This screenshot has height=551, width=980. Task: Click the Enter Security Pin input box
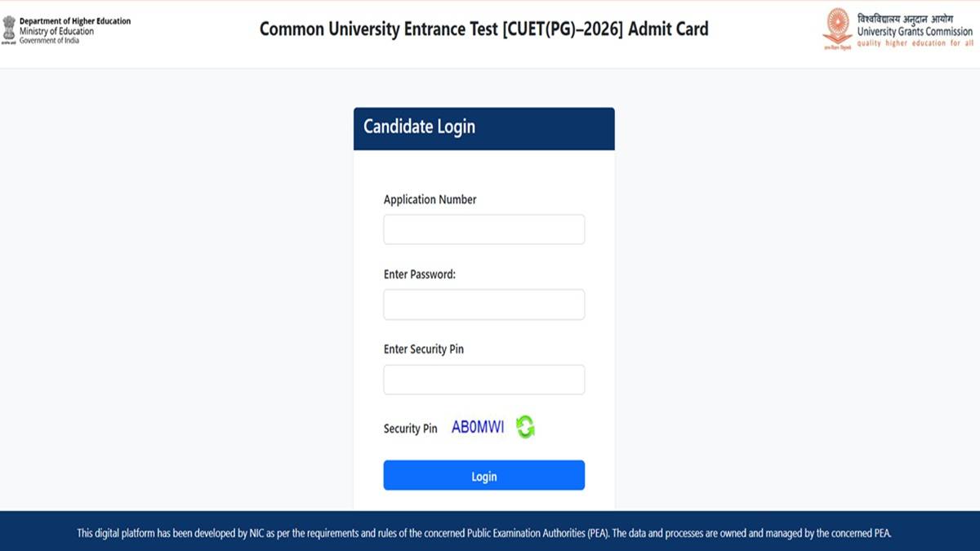483,379
